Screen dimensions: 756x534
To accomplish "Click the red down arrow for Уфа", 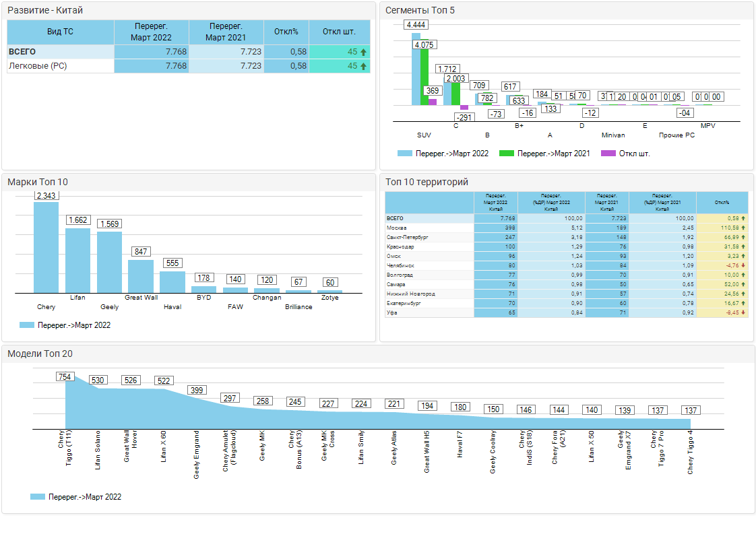I will click(743, 313).
